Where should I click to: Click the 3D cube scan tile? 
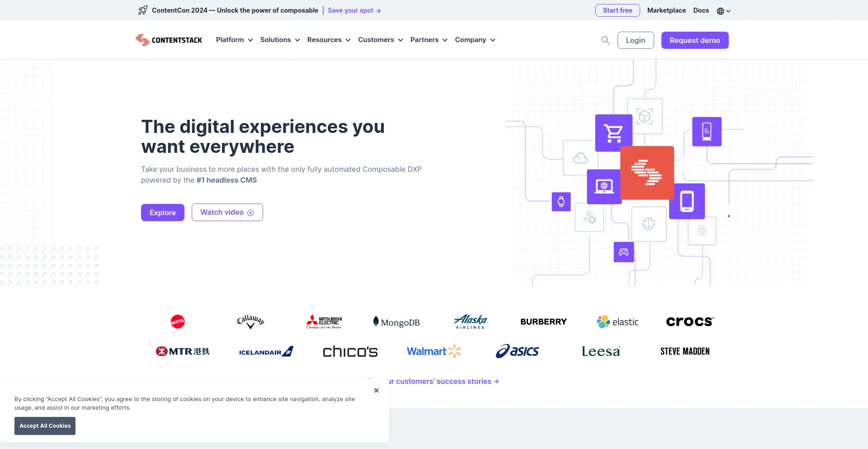645,116
